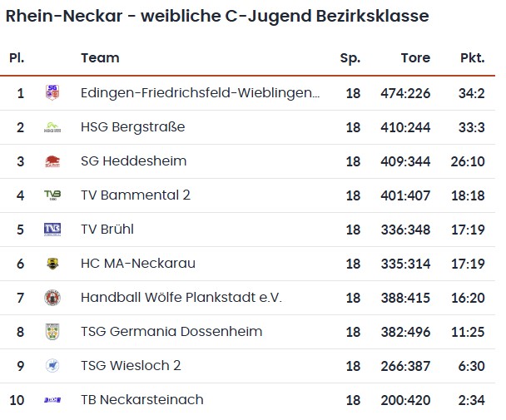The height and width of the screenshot is (420, 506).
Task: Click the Handball Wölfe Plankstadt logo
Action: click(52, 298)
